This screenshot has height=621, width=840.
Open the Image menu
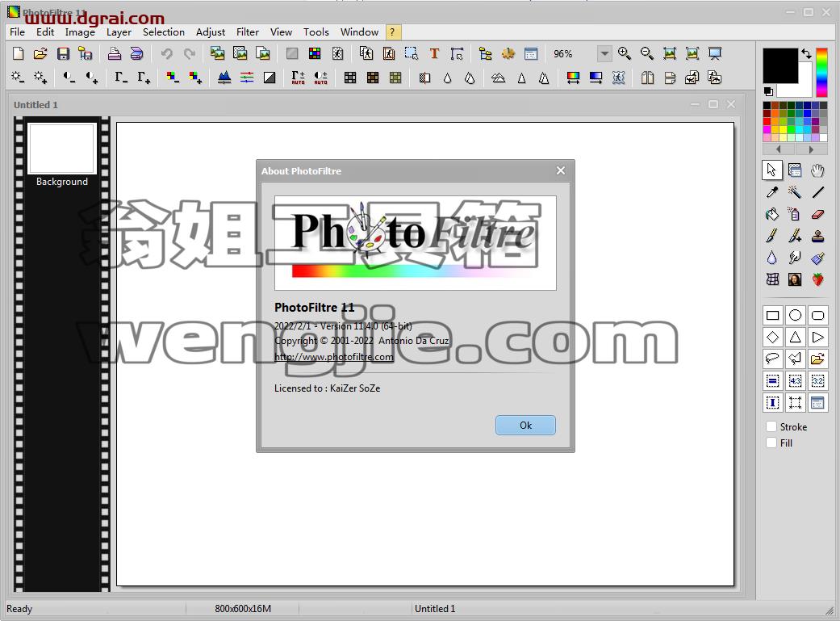pyautogui.click(x=80, y=32)
